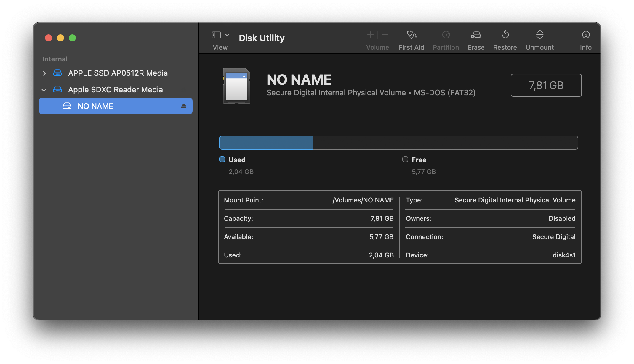
Task: Click the Restore toolbar icon
Action: coord(505,35)
